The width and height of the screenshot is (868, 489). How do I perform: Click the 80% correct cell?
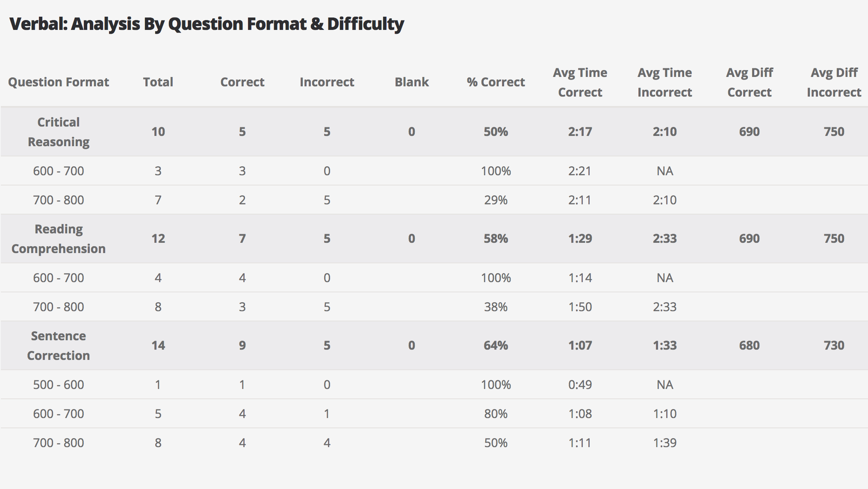[x=496, y=414]
